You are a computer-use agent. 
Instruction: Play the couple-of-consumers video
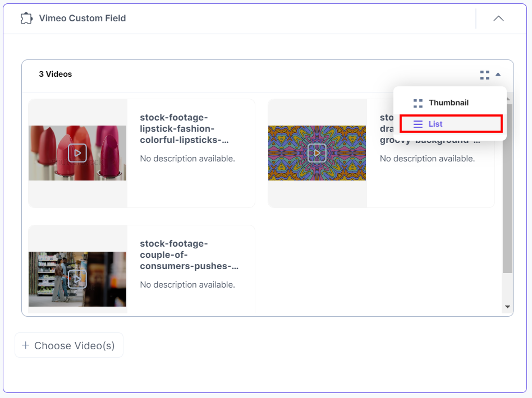coord(77,279)
